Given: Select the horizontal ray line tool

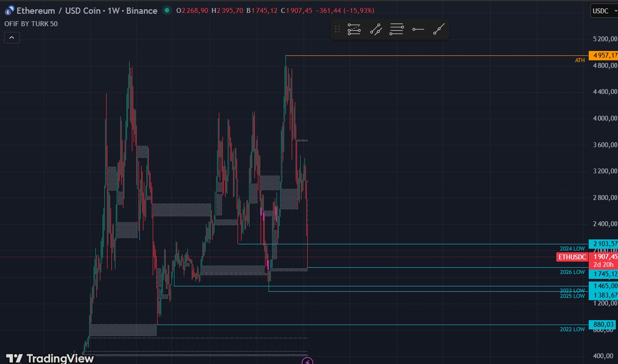Looking at the screenshot, I should pyautogui.click(x=418, y=30).
